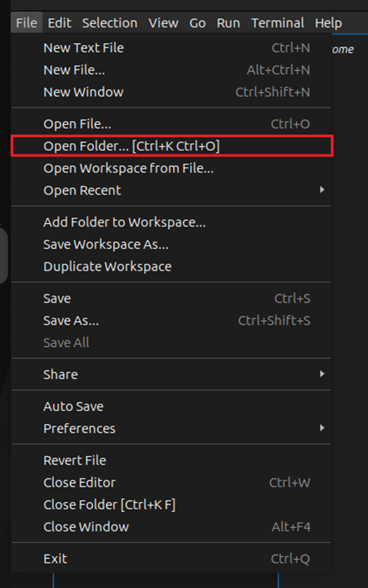The image size is (368, 588).
Task: Select Save As... option
Action: tap(71, 321)
